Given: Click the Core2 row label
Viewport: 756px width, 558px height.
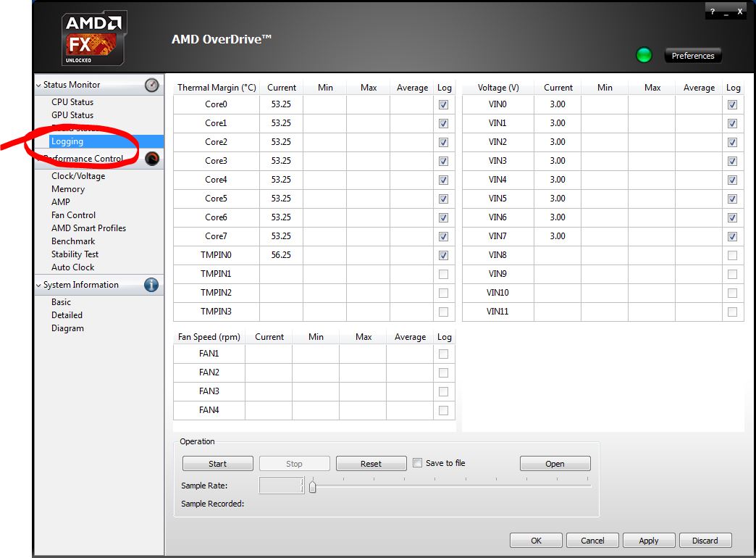Looking at the screenshot, I should click(x=216, y=142).
